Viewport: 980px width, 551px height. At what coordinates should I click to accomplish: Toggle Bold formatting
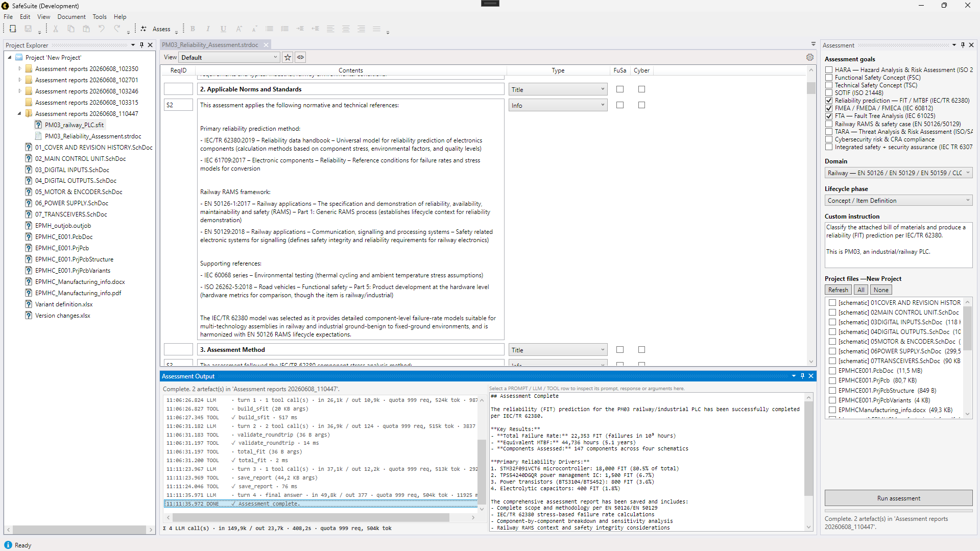(x=193, y=29)
